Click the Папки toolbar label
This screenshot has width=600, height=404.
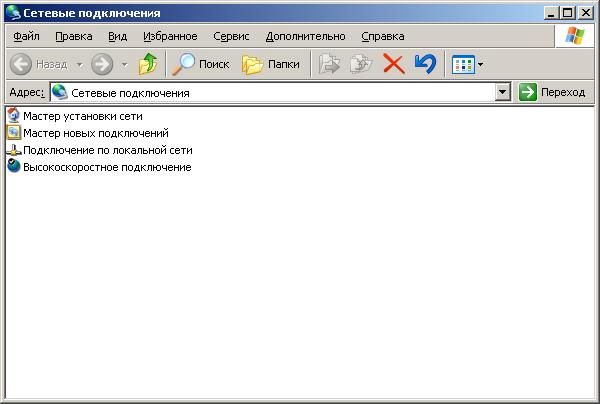[x=284, y=64]
